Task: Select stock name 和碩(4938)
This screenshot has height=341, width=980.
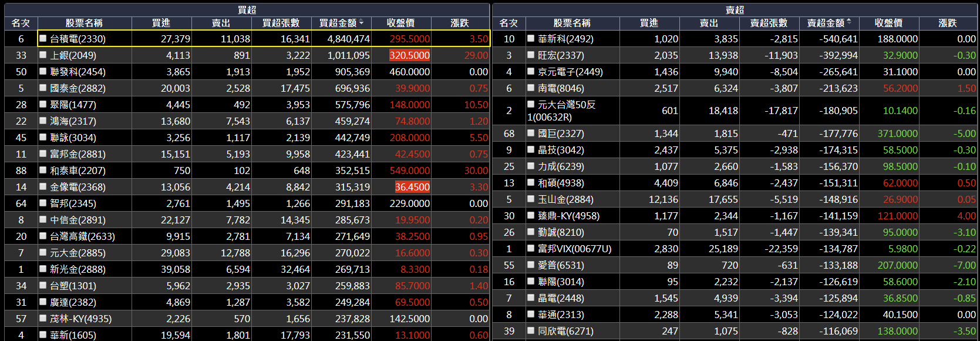Action: tap(561, 183)
